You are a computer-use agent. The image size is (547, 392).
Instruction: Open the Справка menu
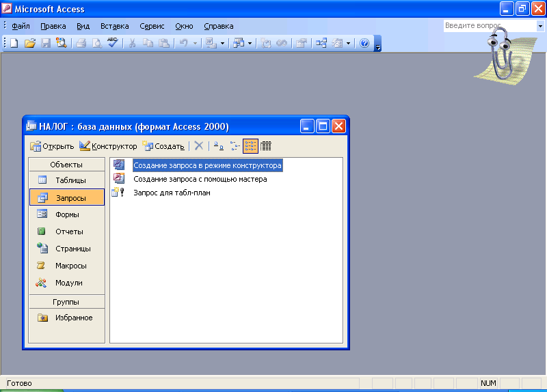point(218,26)
